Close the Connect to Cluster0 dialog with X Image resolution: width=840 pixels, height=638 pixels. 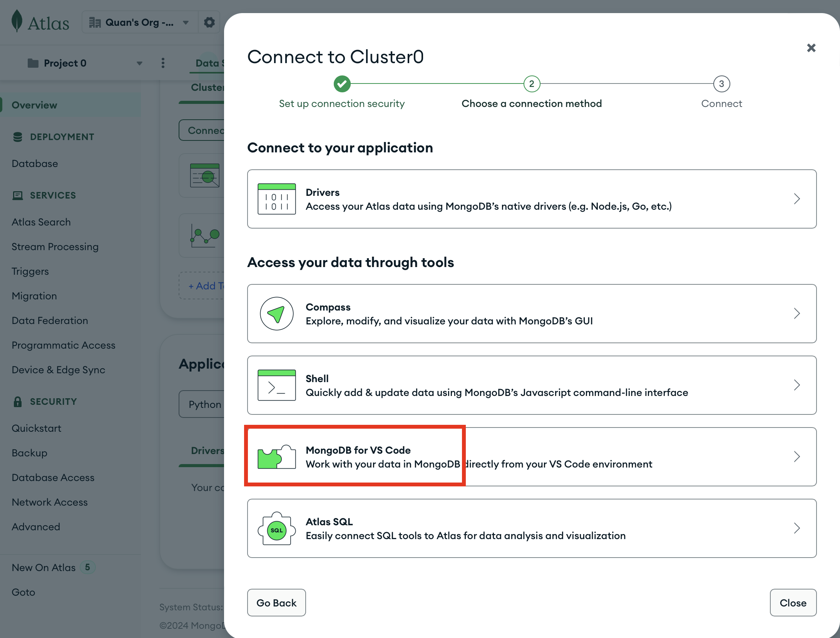coord(811,48)
